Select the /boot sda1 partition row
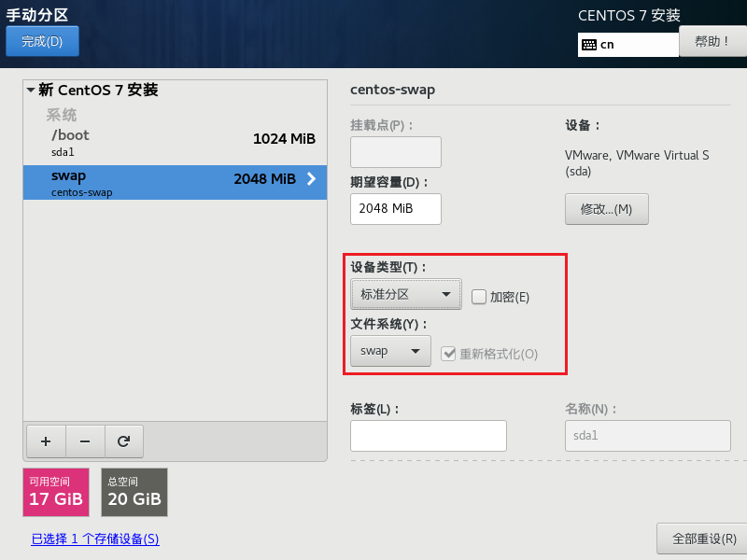Image resolution: width=747 pixels, height=560 pixels. [175, 143]
